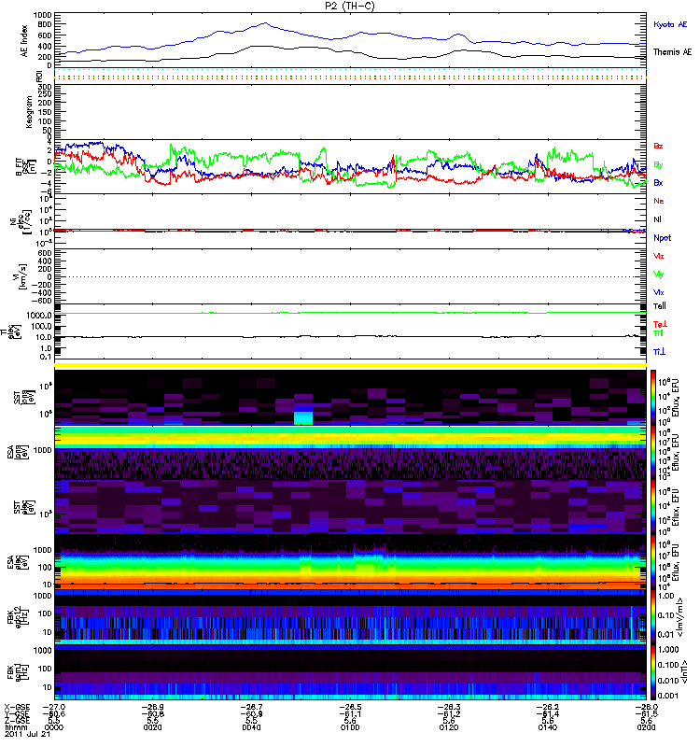The height and width of the screenshot is (747, 700).
Task: Click the nT magnetic filter bank color bar
Action: (654, 672)
